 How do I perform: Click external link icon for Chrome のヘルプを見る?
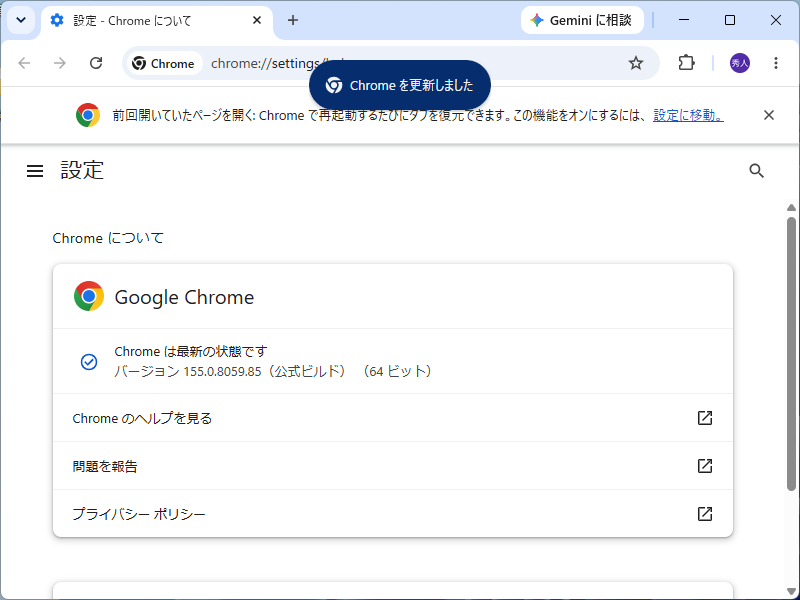coord(705,418)
